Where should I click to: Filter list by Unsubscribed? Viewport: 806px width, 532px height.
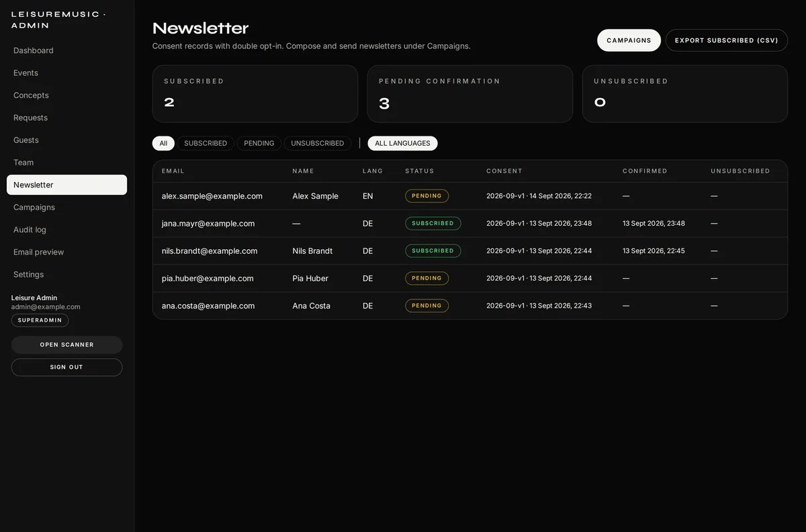pyautogui.click(x=317, y=143)
